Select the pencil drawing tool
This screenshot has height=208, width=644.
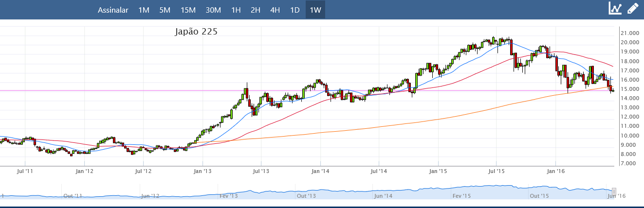point(632,8)
